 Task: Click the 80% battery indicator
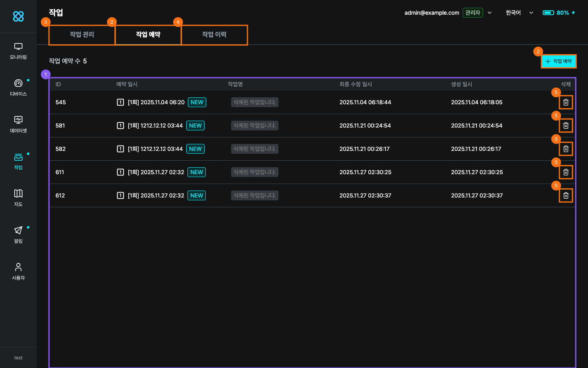tap(559, 13)
